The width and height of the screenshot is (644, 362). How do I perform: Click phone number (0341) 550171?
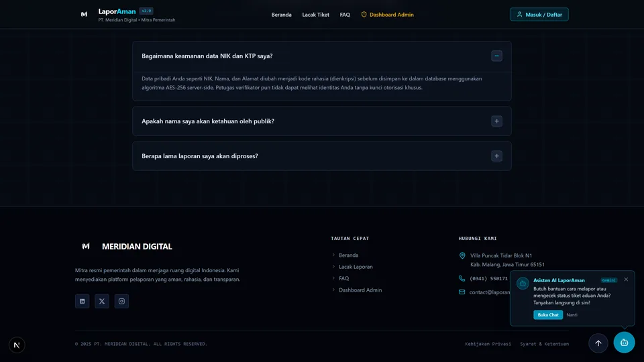tap(489, 278)
